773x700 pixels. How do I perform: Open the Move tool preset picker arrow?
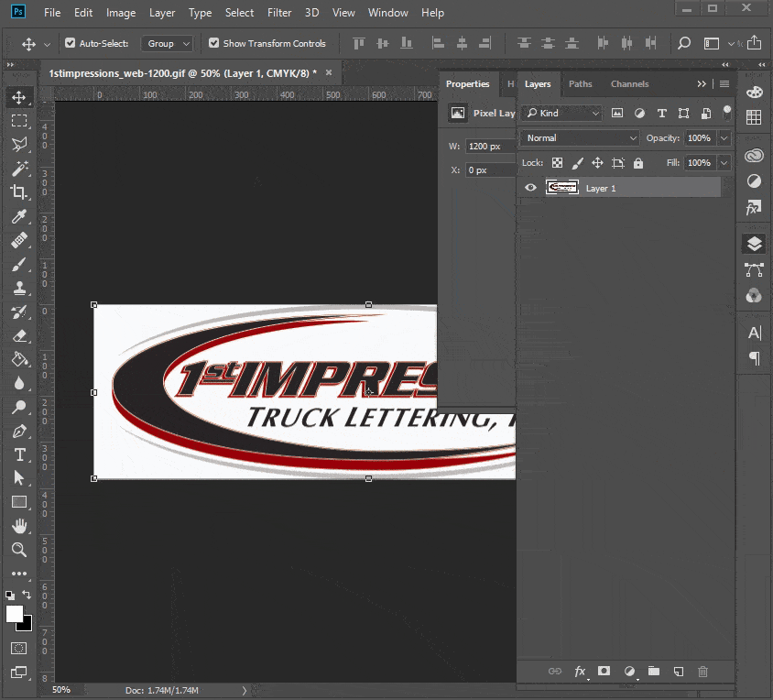click(x=48, y=44)
